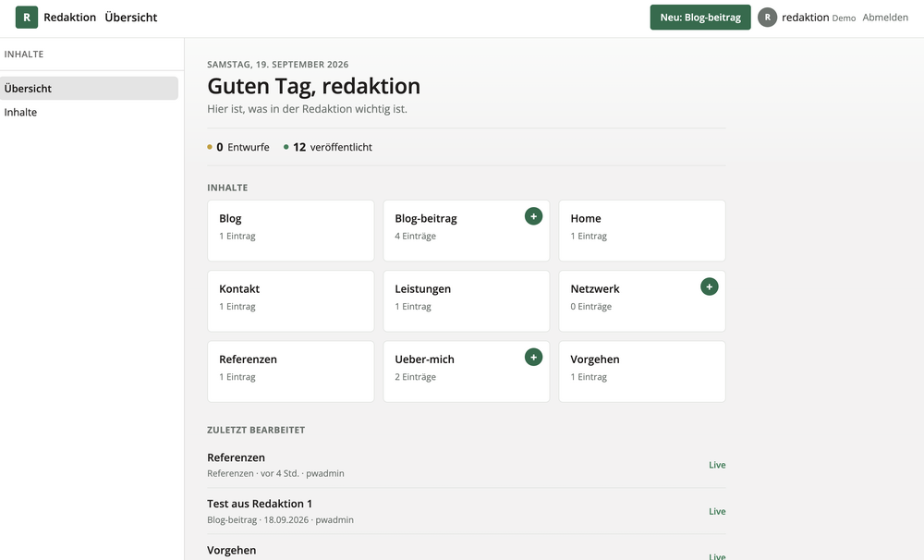Open the Netzwerk content card
Screen dimensions: 924x560
642,301
